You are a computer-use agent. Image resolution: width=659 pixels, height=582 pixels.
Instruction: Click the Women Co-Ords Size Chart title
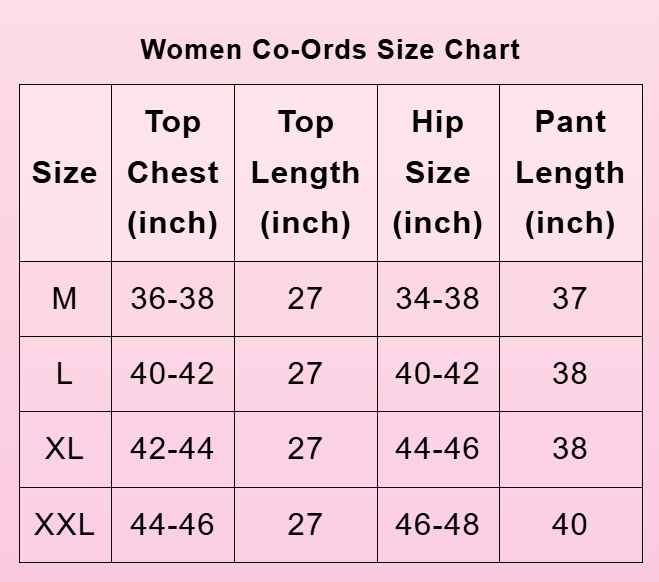click(330, 49)
